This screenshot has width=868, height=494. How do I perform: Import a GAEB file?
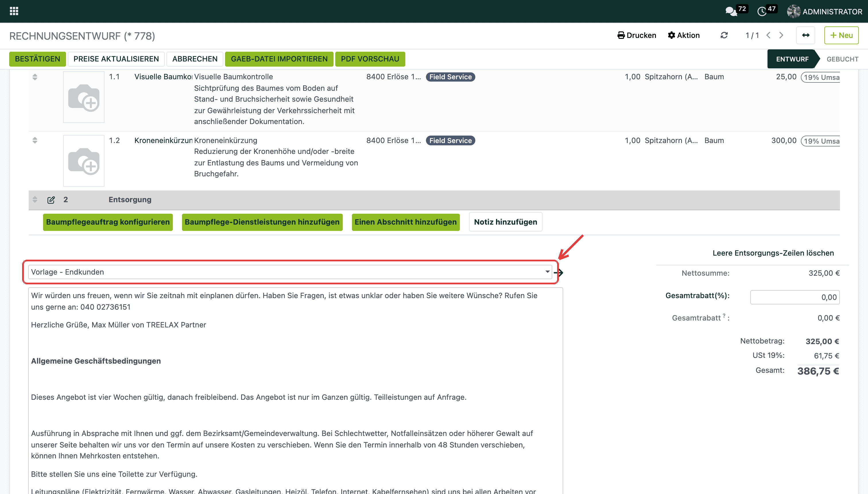click(x=279, y=59)
